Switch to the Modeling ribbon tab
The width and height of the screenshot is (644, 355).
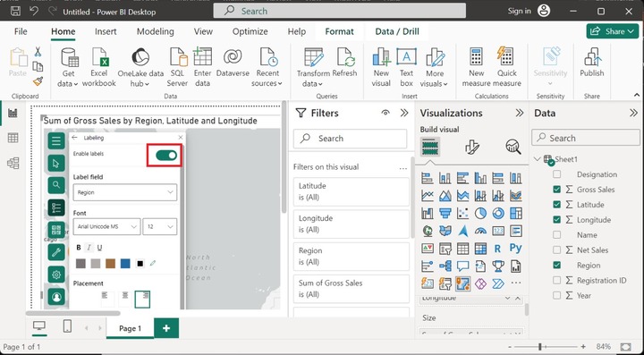coord(156,31)
